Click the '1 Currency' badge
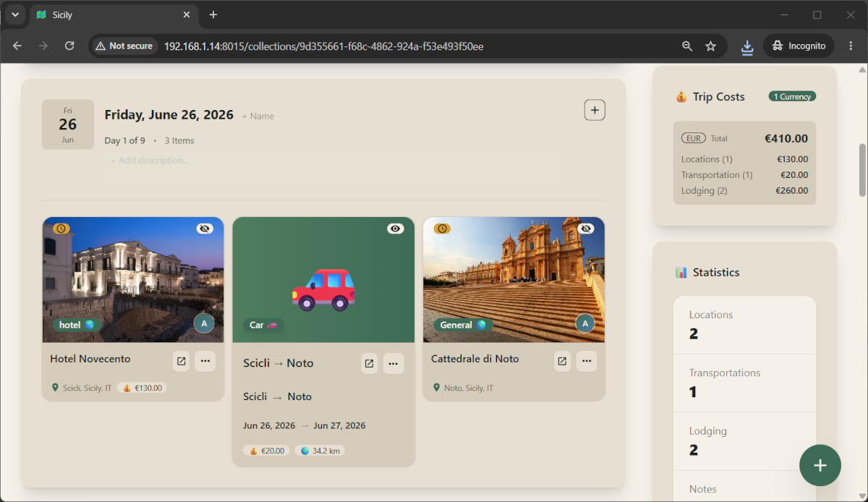 click(792, 96)
